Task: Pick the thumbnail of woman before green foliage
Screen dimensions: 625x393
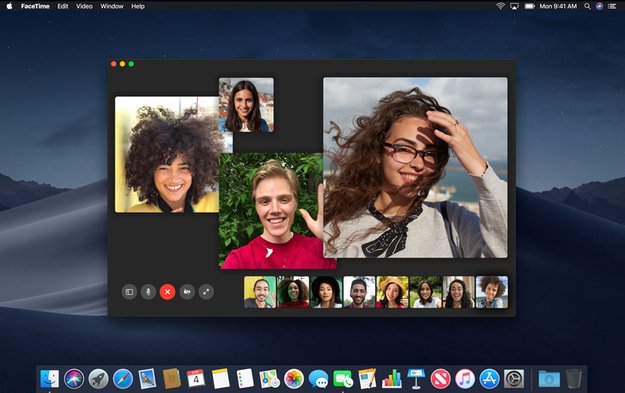Action: tap(426, 292)
